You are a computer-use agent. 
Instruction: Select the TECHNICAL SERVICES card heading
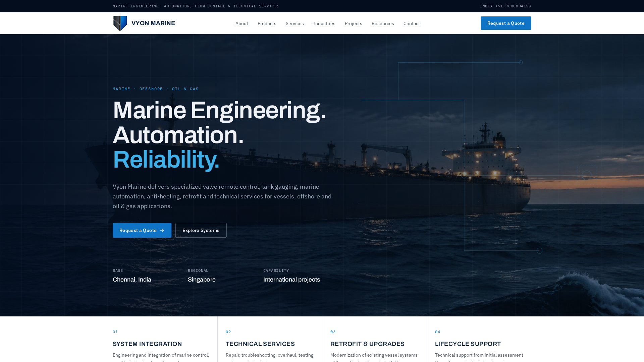[x=260, y=344]
